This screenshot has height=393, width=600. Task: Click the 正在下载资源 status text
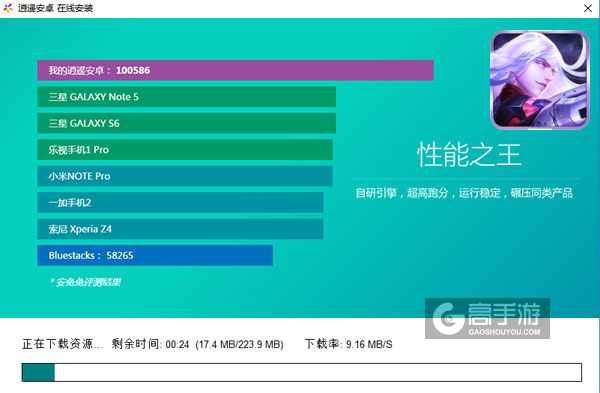(62, 344)
